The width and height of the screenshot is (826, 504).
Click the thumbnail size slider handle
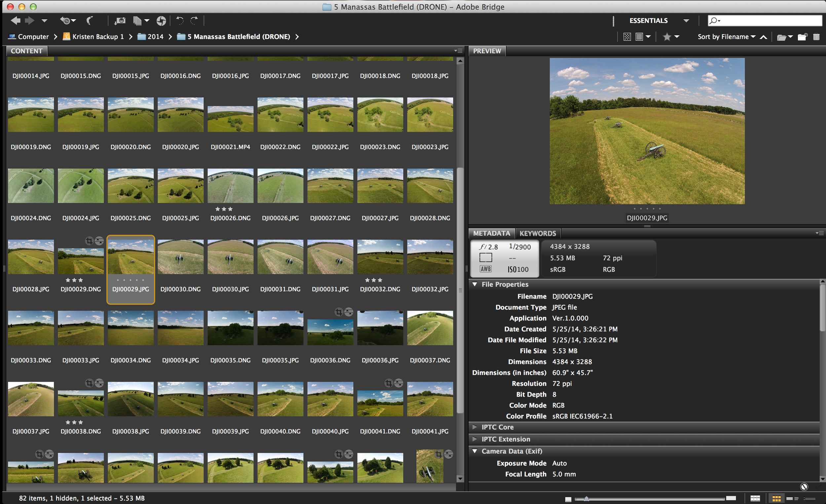click(586, 499)
